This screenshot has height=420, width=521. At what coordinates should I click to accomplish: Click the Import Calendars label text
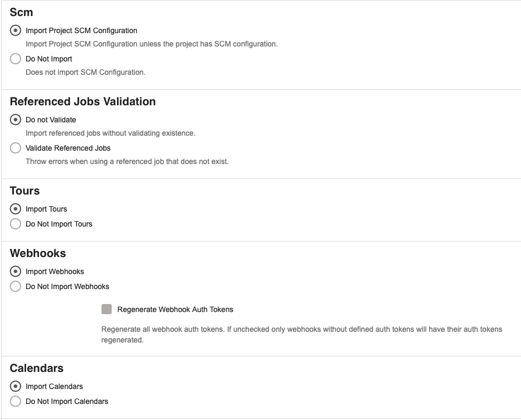point(54,386)
